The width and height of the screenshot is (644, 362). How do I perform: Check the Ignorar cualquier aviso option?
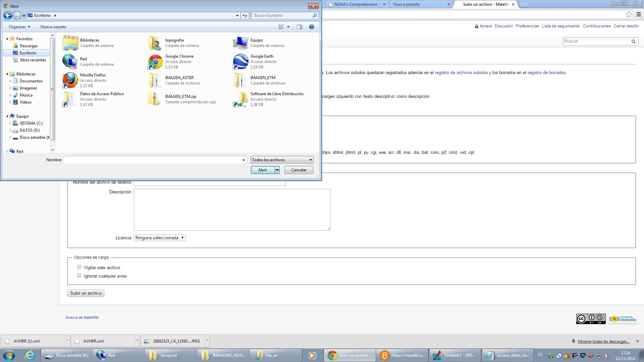pos(79,276)
